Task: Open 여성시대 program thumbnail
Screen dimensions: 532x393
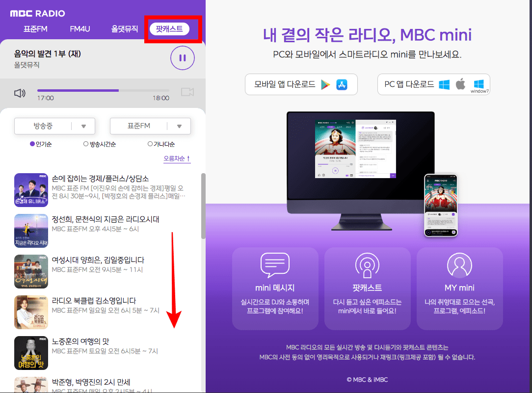Action: point(31,271)
